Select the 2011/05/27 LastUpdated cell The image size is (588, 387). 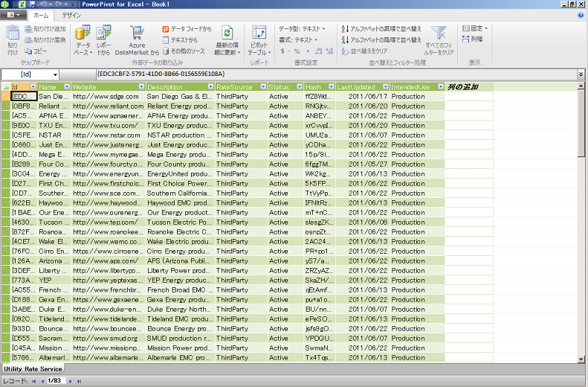(x=363, y=164)
